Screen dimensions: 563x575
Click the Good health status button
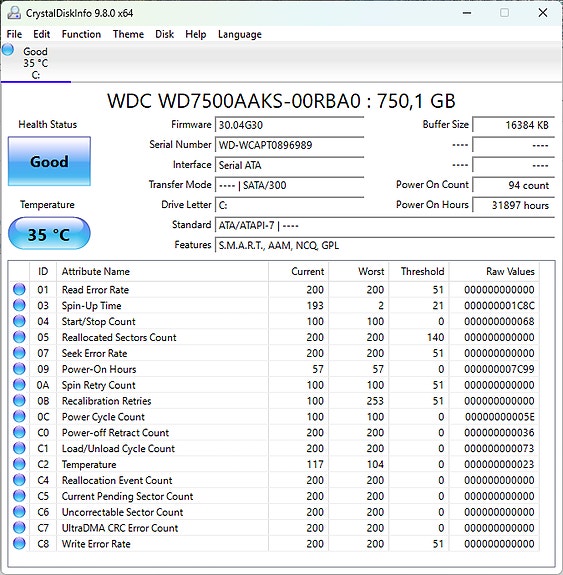click(x=49, y=161)
